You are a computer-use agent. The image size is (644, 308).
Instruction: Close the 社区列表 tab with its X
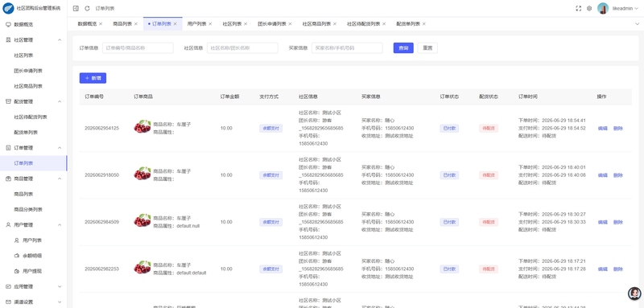(x=246, y=24)
